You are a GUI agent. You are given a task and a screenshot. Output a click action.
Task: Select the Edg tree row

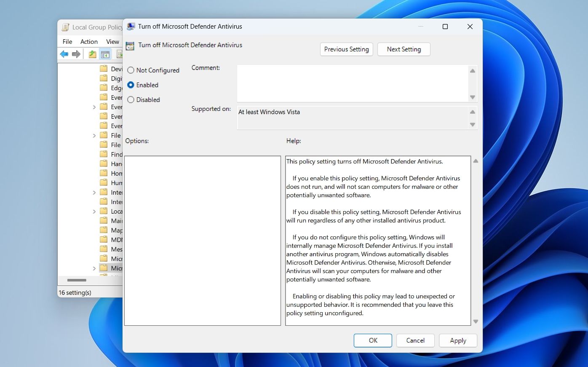click(111, 88)
